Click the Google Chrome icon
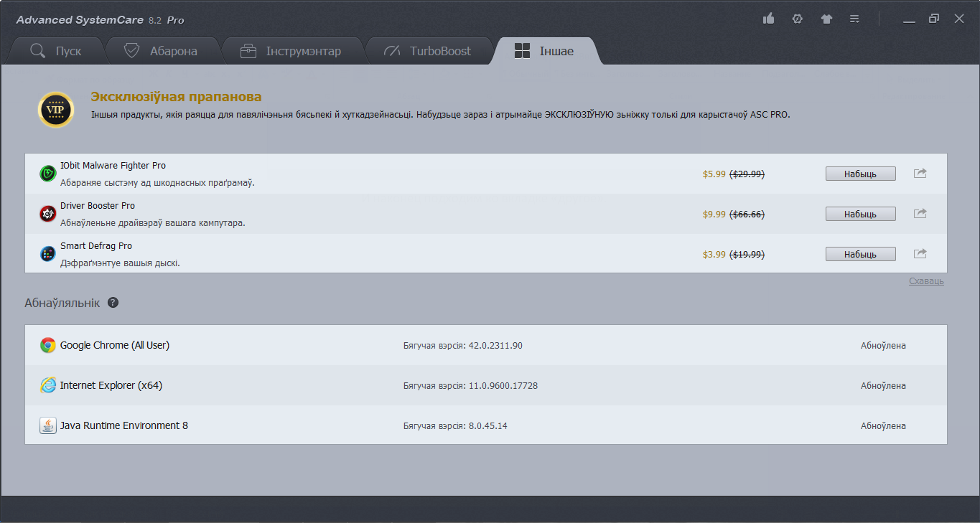Screen dimensions: 980x523 click(x=48, y=345)
